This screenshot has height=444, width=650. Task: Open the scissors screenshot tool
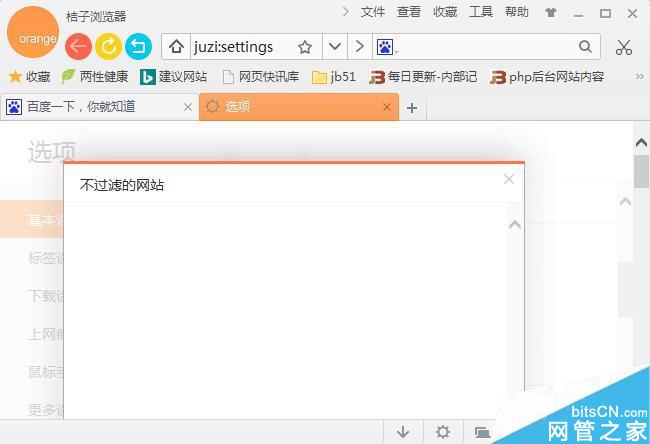pyautogui.click(x=624, y=48)
